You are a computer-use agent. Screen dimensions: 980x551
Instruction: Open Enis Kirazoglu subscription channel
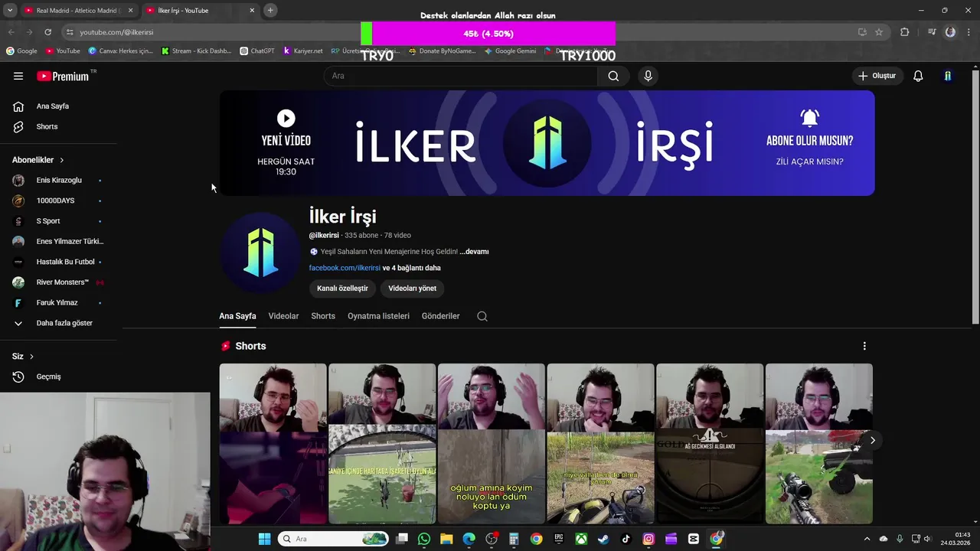coord(58,181)
